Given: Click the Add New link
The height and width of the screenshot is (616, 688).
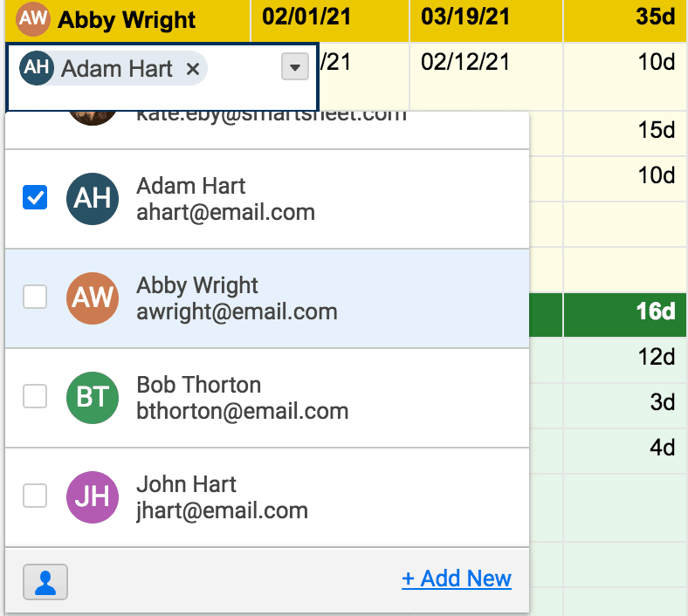Looking at the screenshot, I should click(x=457, y=578).
